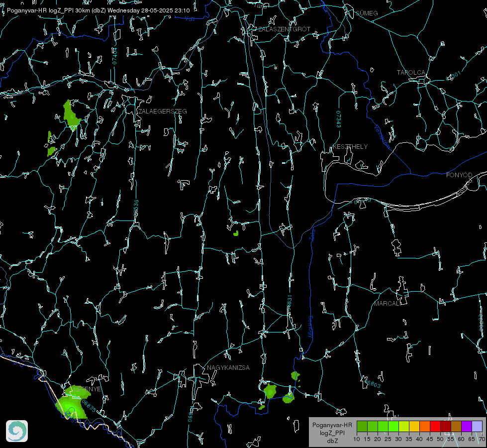Viewport: 487px width, 448px height.
Task: Click the legend's Poganyvar-HR label
Action: click(x=332, y=425)
